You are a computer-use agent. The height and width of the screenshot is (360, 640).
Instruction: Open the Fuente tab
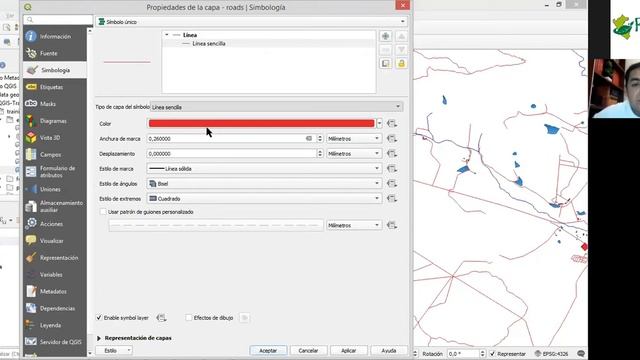pyautogui.click(x=55, y=53)
